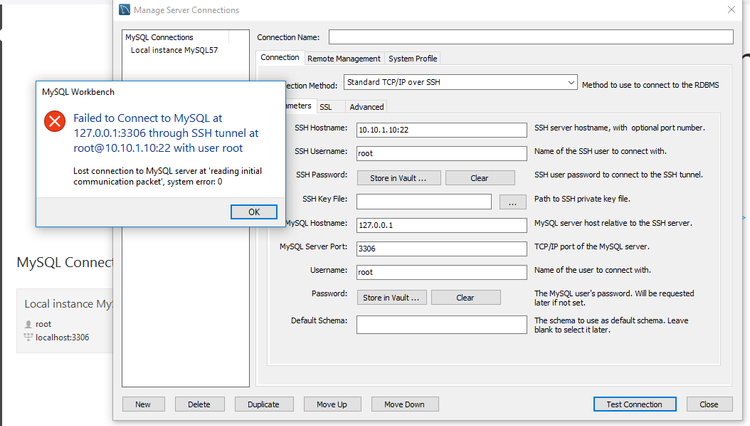Viewport: 750px width, 426px height.
Task: Store SSH password in vault
Action: 393,178
